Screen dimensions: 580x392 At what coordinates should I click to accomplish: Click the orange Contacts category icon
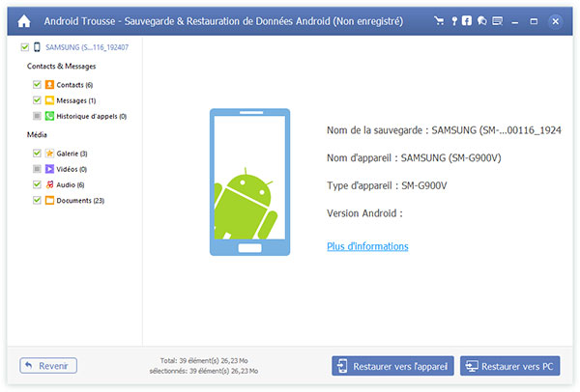[49, 85]
